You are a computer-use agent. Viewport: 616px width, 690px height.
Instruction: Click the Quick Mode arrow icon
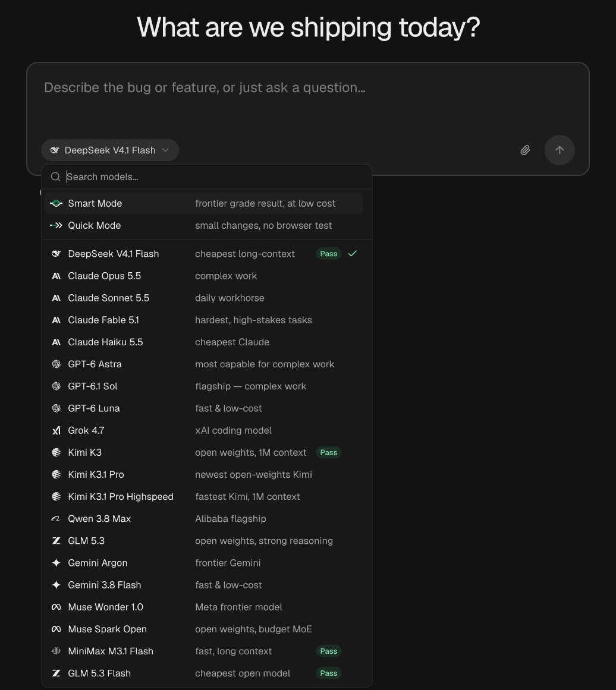[56, 225]
